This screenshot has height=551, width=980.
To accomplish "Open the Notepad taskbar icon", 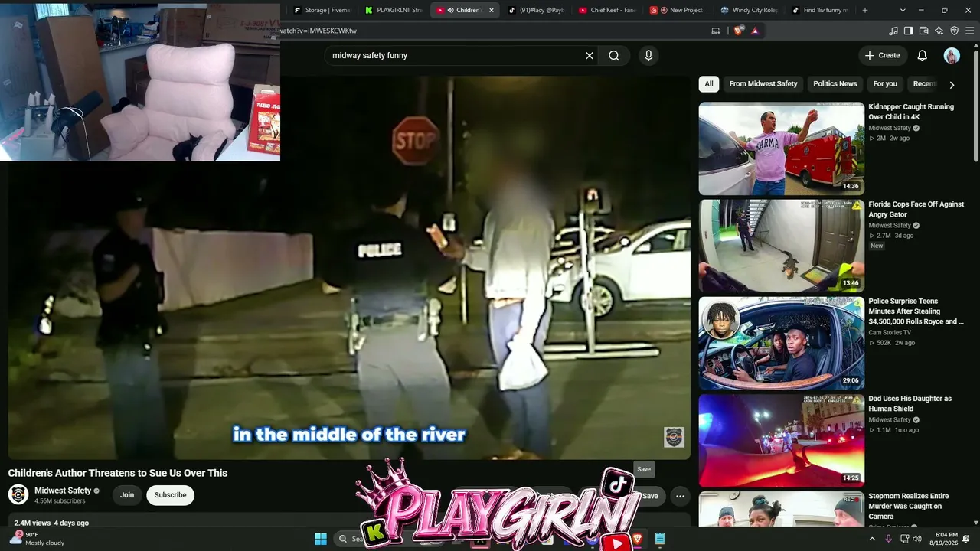I will point(659,539).
